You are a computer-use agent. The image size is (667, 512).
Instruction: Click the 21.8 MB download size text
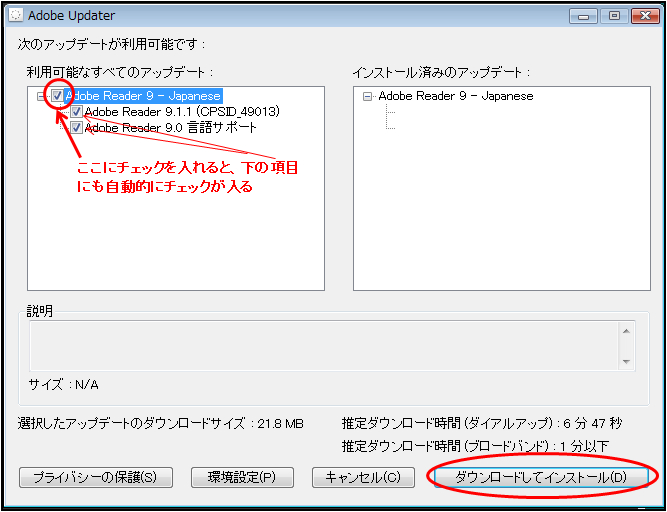(280, 424)
